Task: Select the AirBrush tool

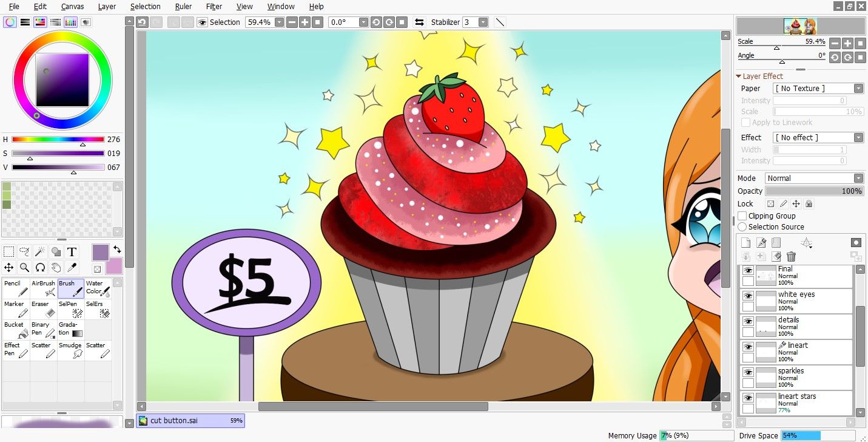Action: (x=42, y=287)
